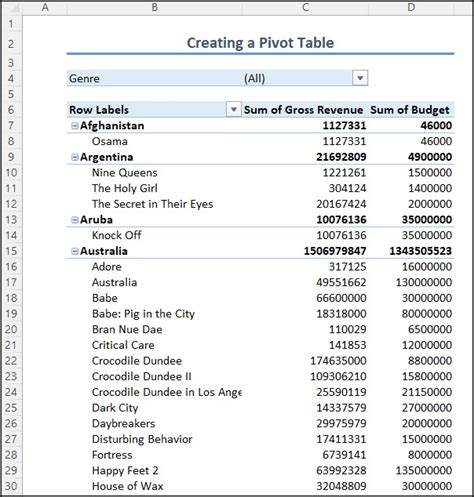Click the gross revenue value 20167424

point(341,204)
